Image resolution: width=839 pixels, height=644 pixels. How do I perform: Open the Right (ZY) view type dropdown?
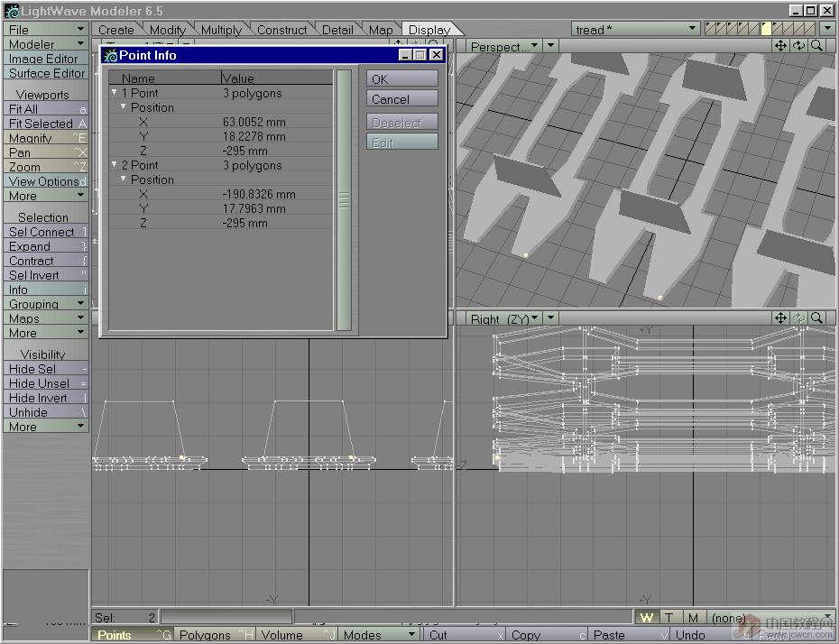click(504, 318)
